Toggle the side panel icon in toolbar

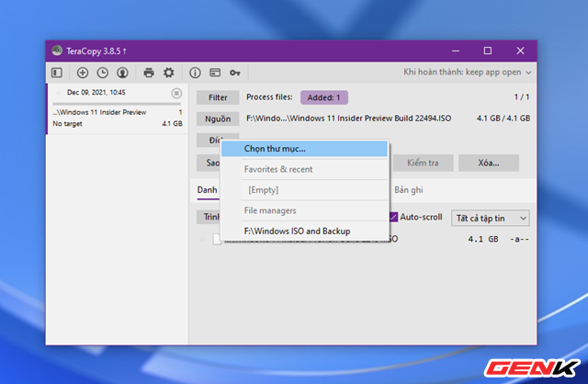click(57, 73)
